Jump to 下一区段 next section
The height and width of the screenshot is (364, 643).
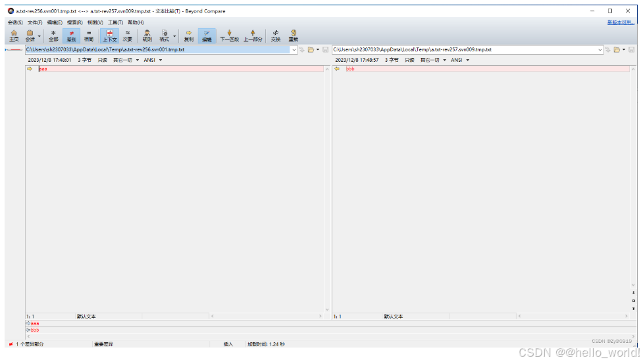coord(229,36)
